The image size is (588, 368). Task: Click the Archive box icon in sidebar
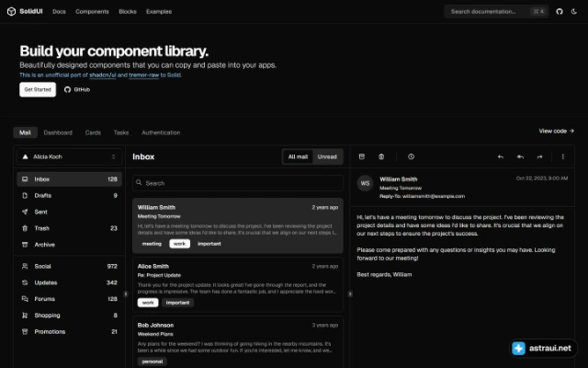(x=25, y=245)
